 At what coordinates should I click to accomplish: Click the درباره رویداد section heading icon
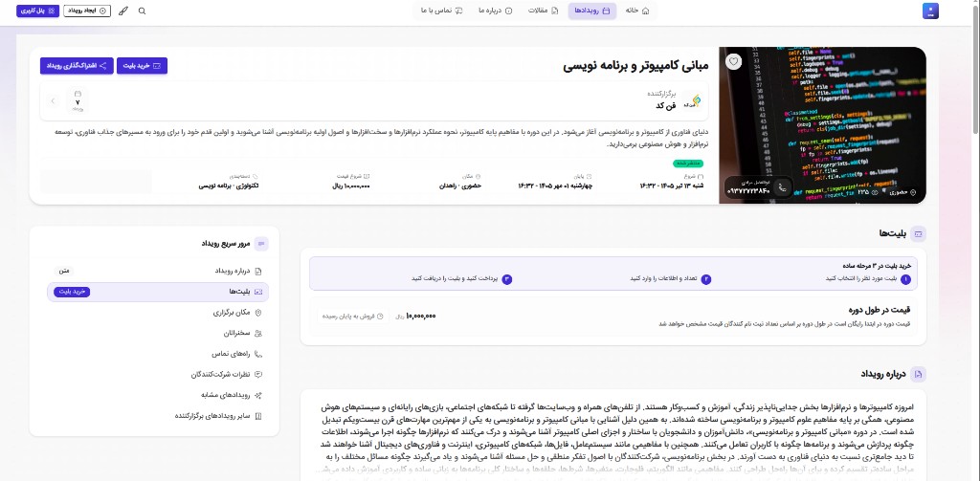click(x=918, y=374)
